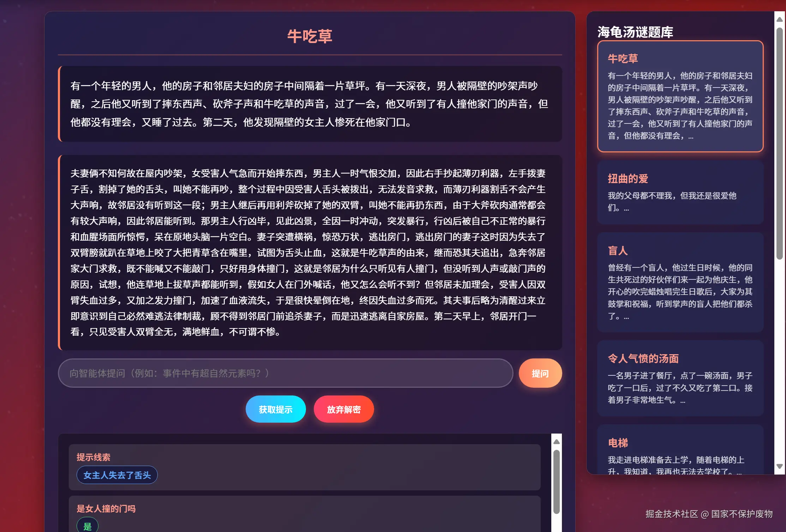Open the 盲人 puzzle card

coord(680,282)
